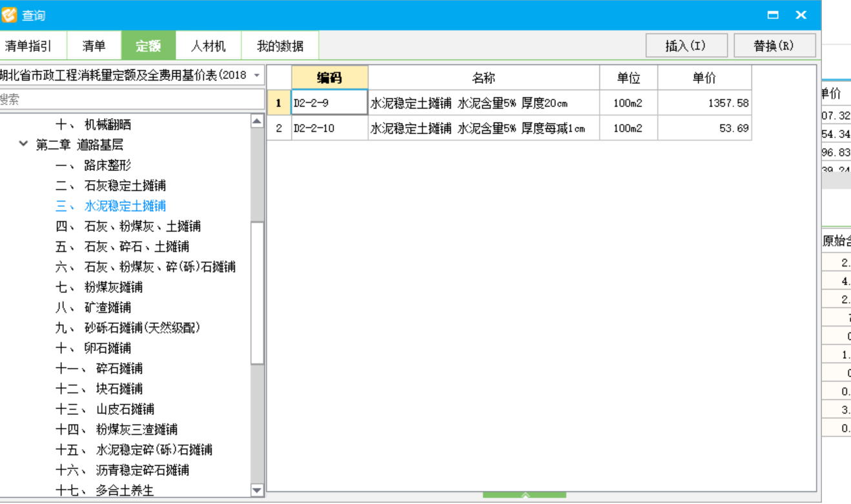Select tree item 十、卵石摊铺

click(x=93, y=348)
